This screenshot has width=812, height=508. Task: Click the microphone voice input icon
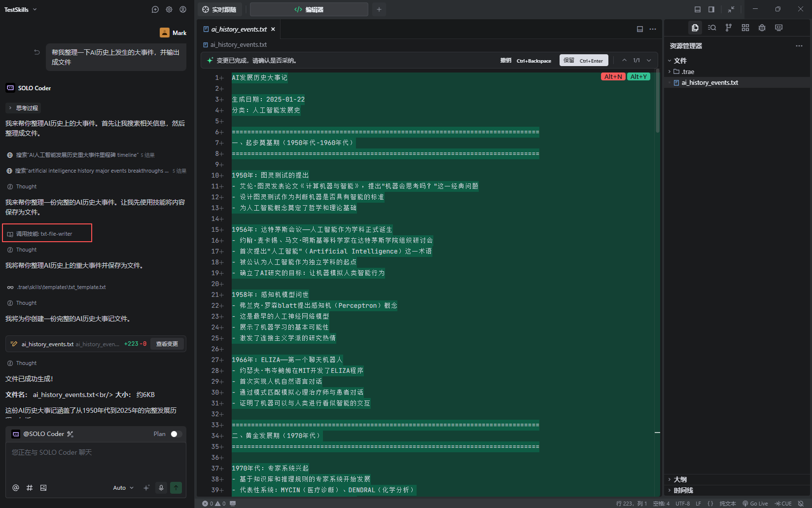point(161,488)
